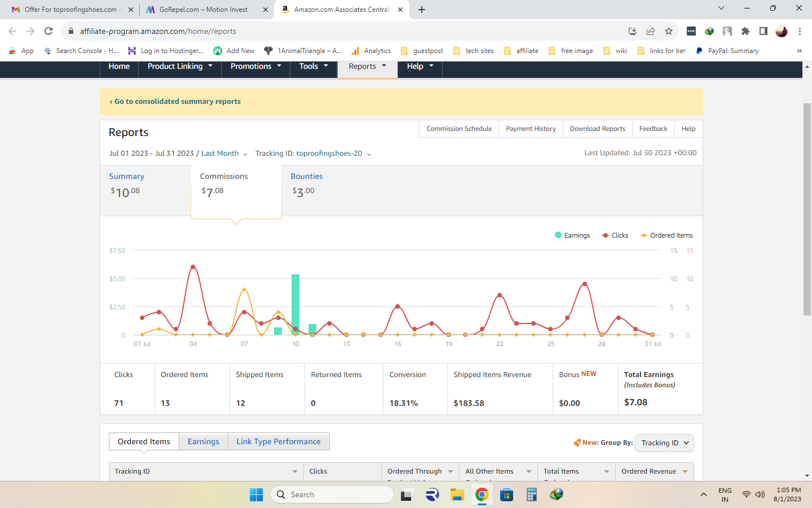This screenshot has height=508, width=812.
Task: Open Windows Start menu icon
Action: click(256, 494)
